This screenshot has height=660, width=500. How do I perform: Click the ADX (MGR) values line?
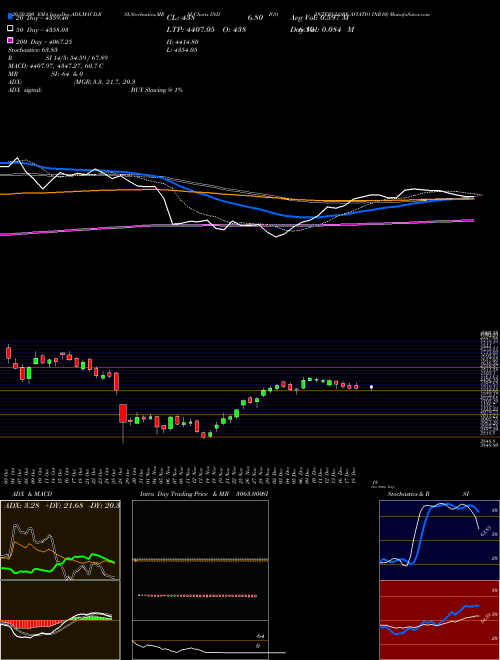point(72,82)
